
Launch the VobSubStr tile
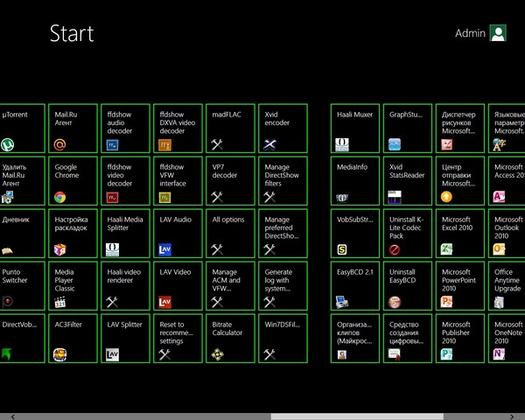(x=355, y=234)
